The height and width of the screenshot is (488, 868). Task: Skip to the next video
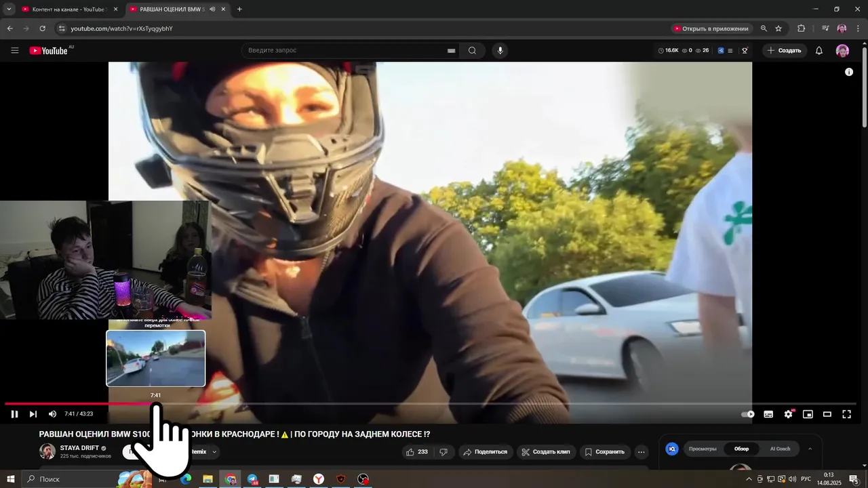pyautogui.click(x=33, y=414)
